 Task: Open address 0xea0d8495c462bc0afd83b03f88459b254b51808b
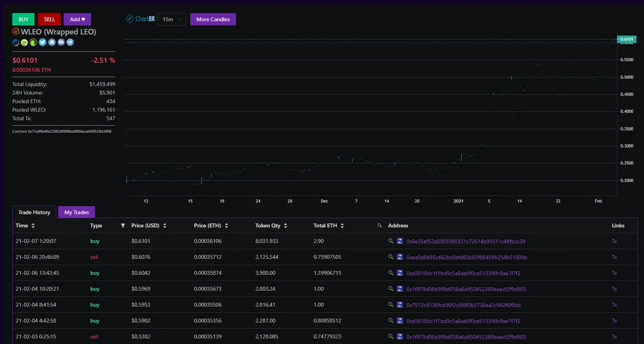click(x=466, y=257)
